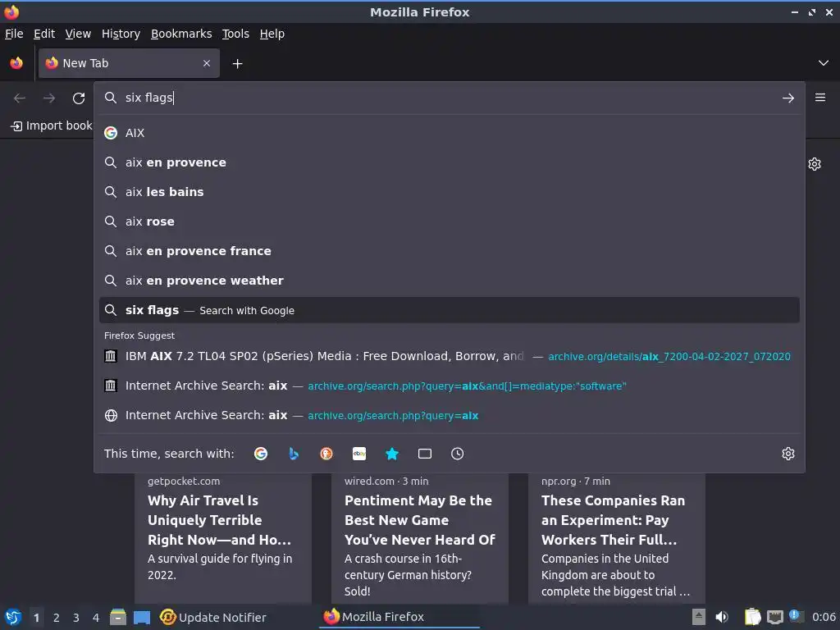Open Internet Archive Search software mediatype result
Image resolution: width=840 pixels, height=630 pixels.
(x=449, y=386)
